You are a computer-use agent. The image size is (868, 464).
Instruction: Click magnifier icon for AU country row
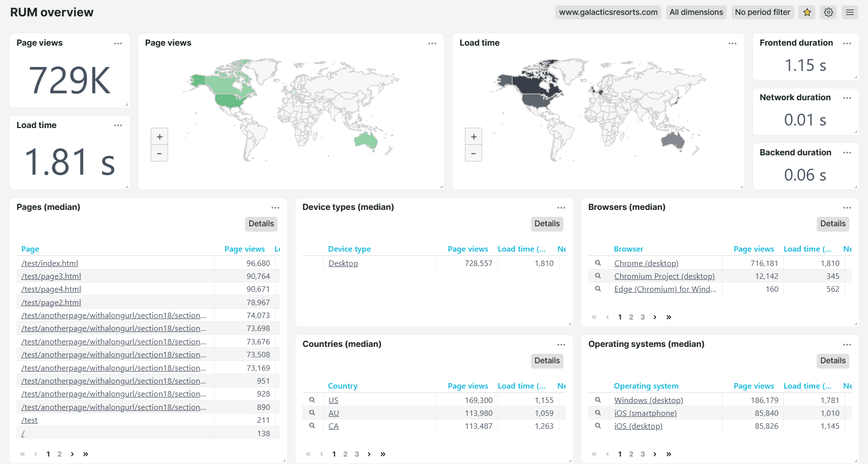(x=312, y=413)
